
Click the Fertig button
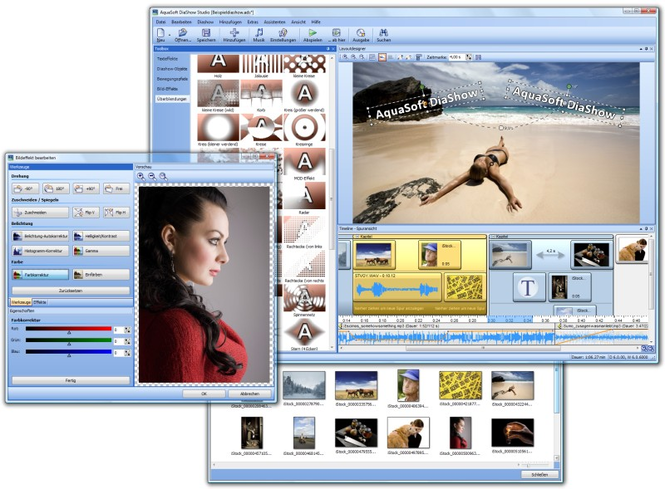(70, 380)
